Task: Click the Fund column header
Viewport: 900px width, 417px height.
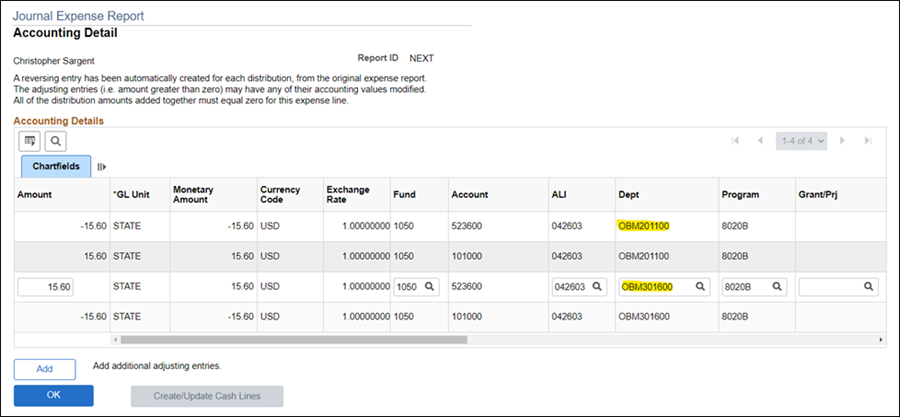Action: [404, 194]
